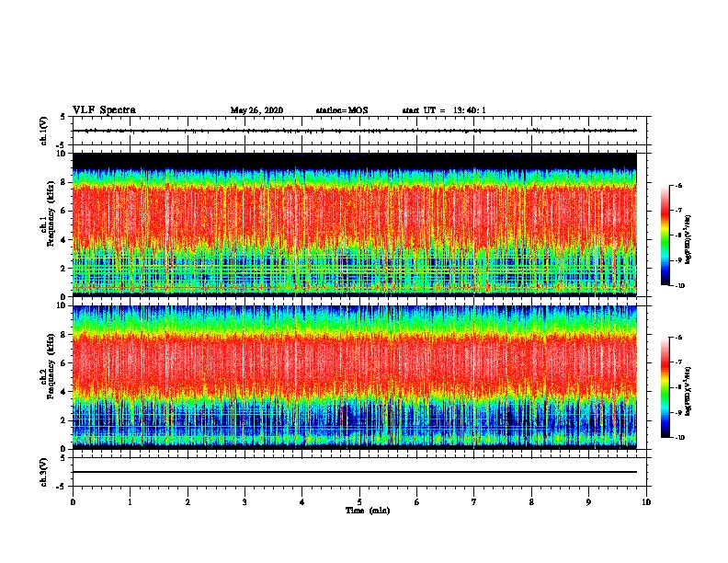Screen dimensions: 728x563
Task: Click the "ch.2 Frequency (kHz)" axis label
Action: pyautogui.click(x=47, y=366)
